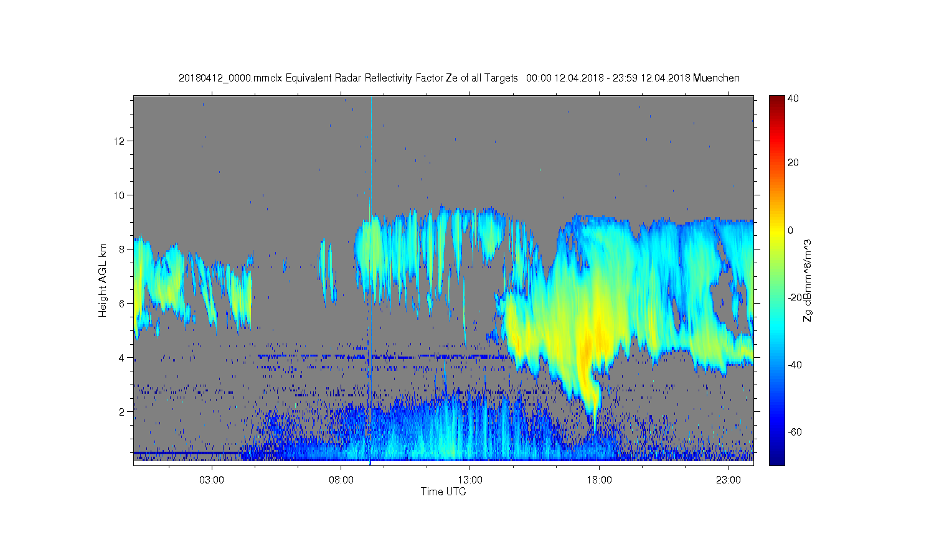Click the colorbar label -60
934x560 pixels.
pos(795,432)
